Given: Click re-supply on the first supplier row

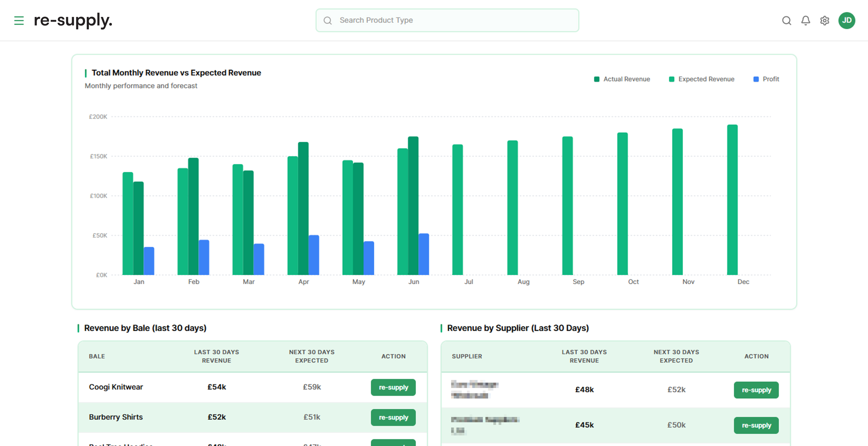Looking at the screenshot, I should 756,390.
